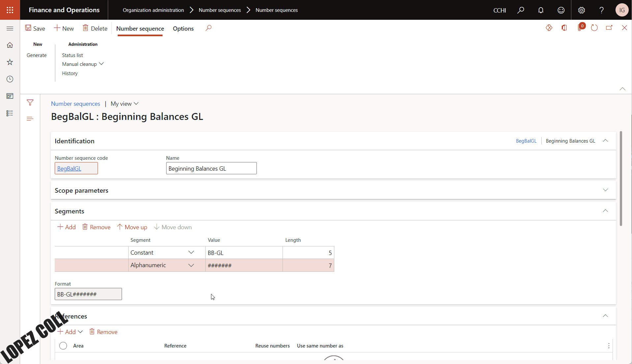Image resolution: width=632 pixels, height=364 pixels.
Task: Select the row radio button beside Area
Action: [63, 346]
